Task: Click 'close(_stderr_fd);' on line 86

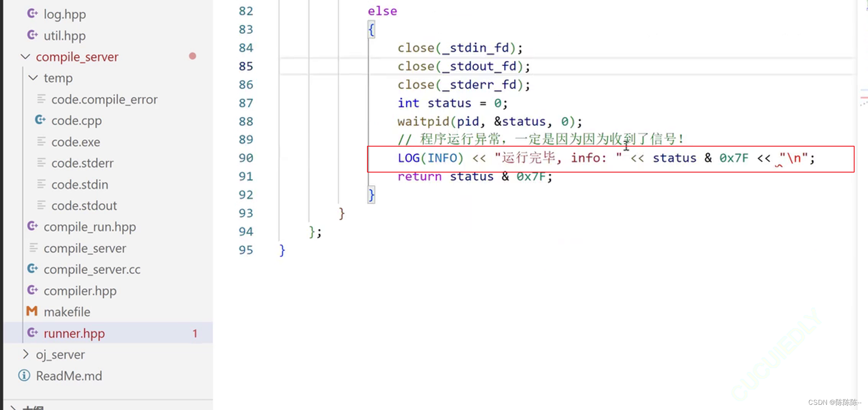Action: pos(464,84)
